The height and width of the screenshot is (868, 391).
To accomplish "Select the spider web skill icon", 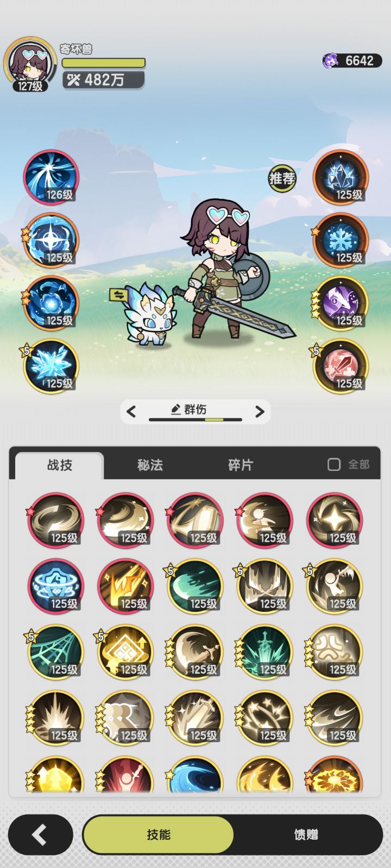I will [x=55, y=652].
